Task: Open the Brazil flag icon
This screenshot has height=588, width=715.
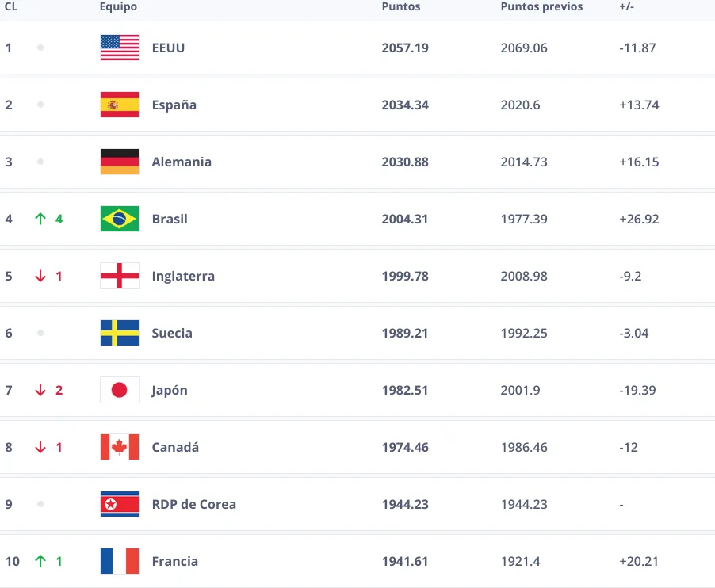Action: (120, 219)
